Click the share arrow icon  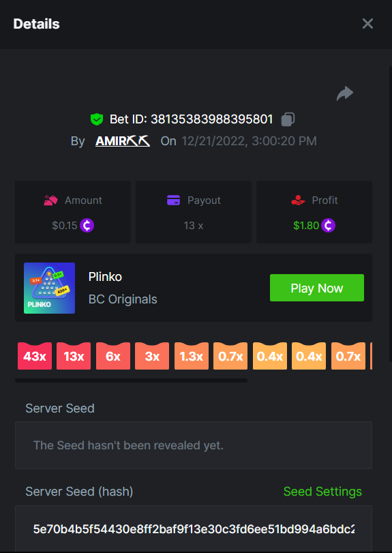(x=345, y=93)
